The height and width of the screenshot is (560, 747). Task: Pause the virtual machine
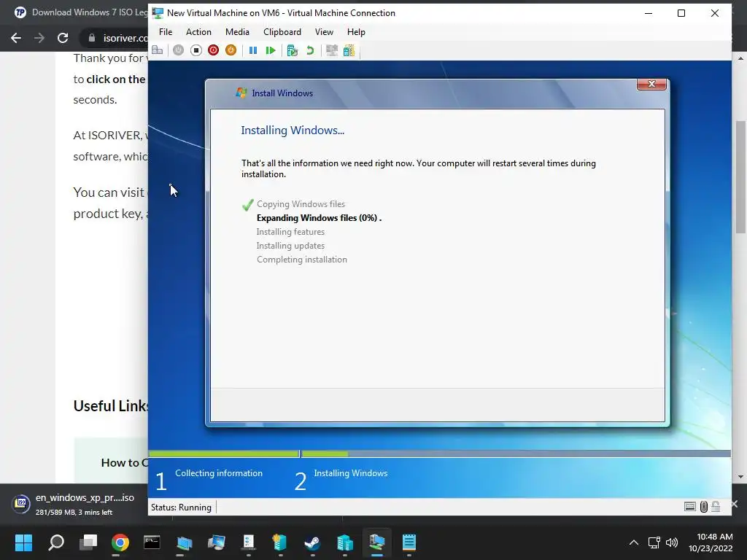(x=253, y=50)
